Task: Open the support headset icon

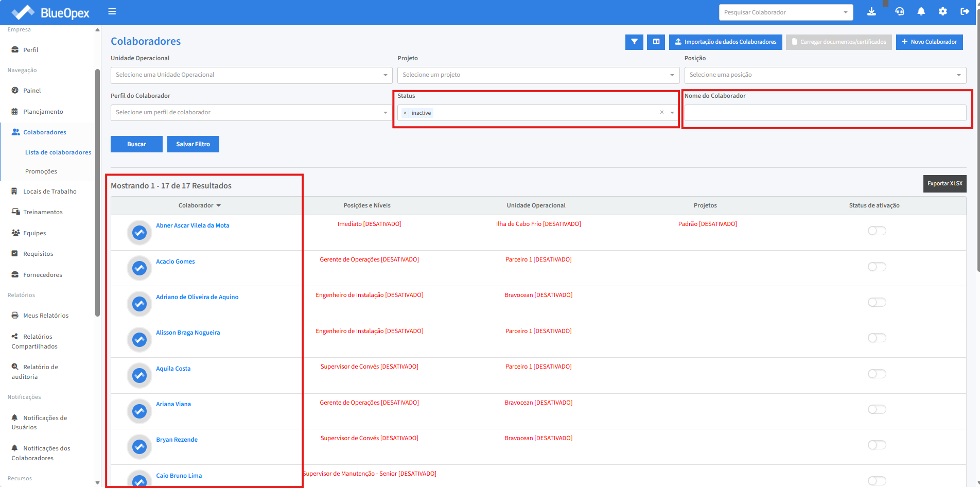Action: 900,12
